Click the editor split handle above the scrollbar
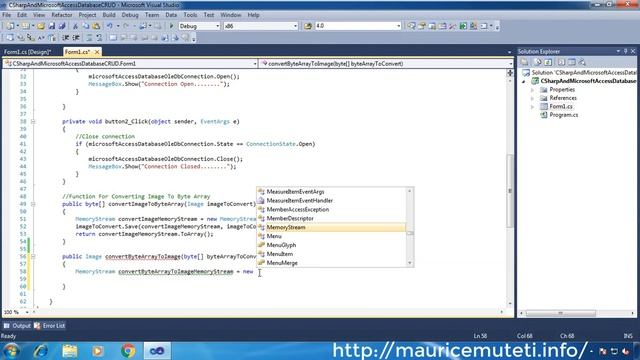This screenshot has width=640, height=360. tap(510, 73)
